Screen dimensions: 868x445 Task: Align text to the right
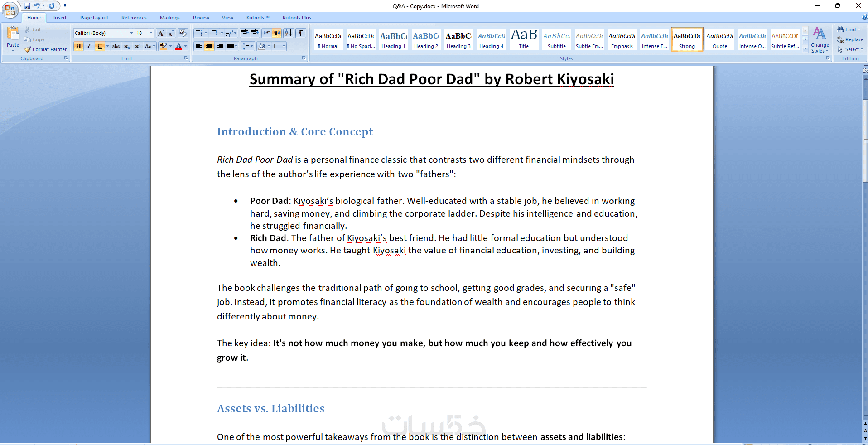coord(220,46)
